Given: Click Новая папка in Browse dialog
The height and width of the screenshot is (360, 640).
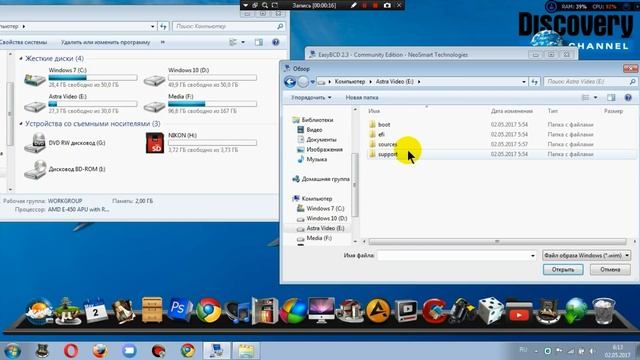Looking at the screenshot, I should pos(362,98).
